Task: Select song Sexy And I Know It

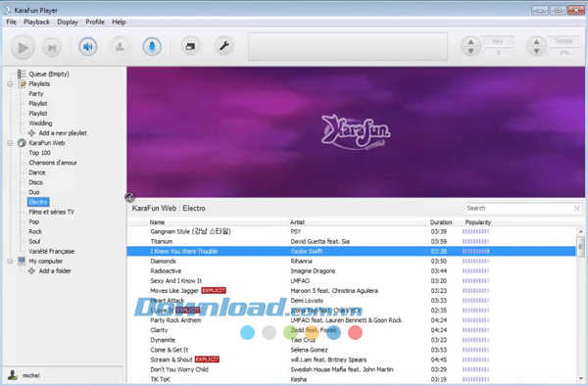Action: coord(352,281)
